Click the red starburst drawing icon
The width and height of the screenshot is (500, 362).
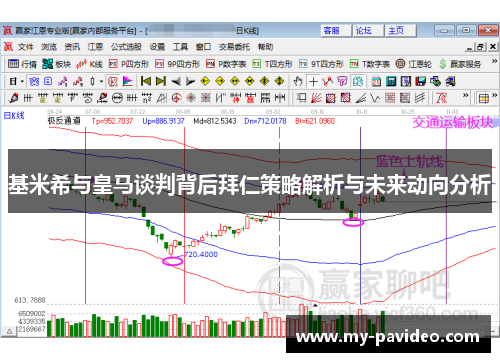pyautogui.click(x=191, y=98)
